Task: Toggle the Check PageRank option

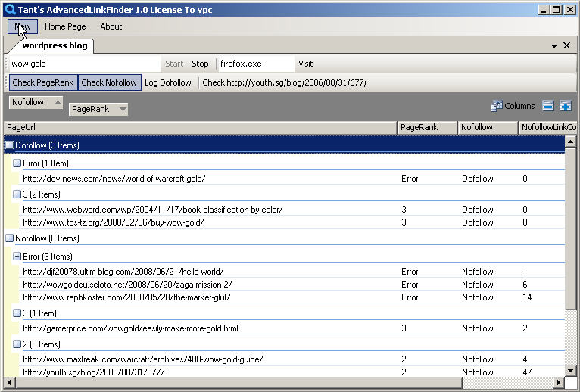Action: coord(43,82)
